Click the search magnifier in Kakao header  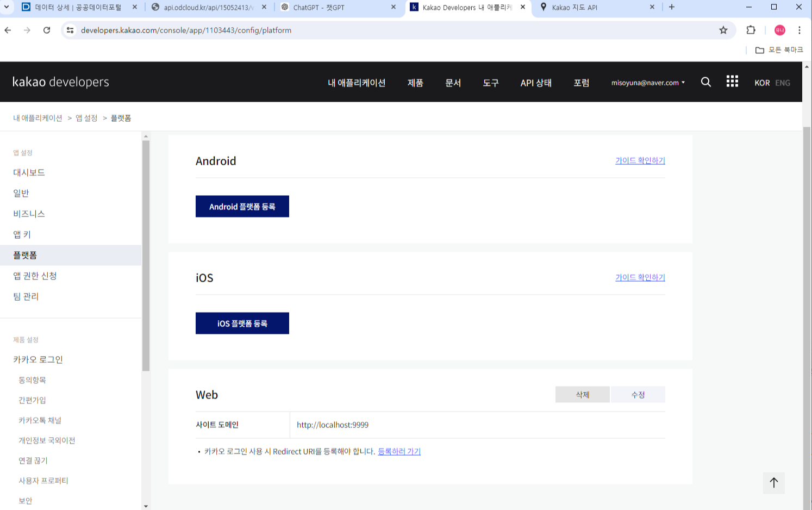pos(706,82)
